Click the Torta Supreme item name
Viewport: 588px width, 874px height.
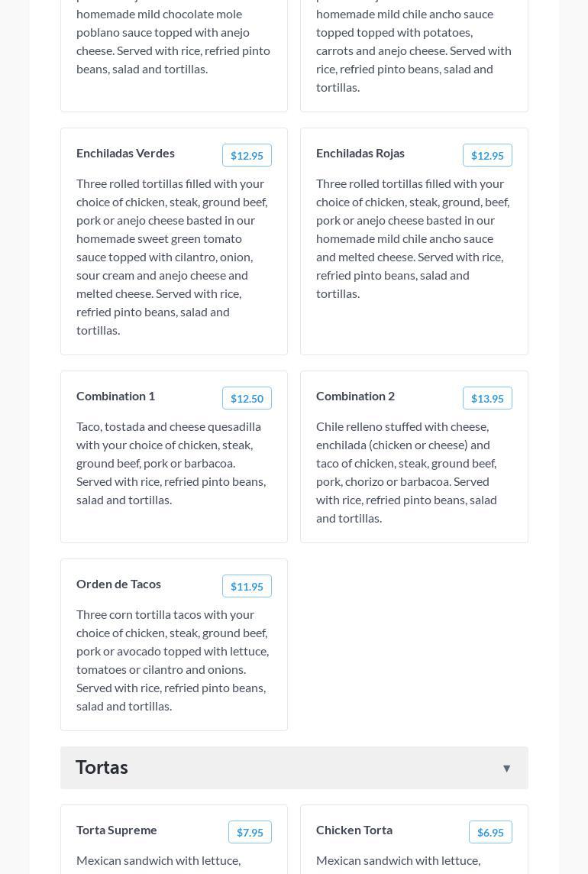tap(117, 830)
